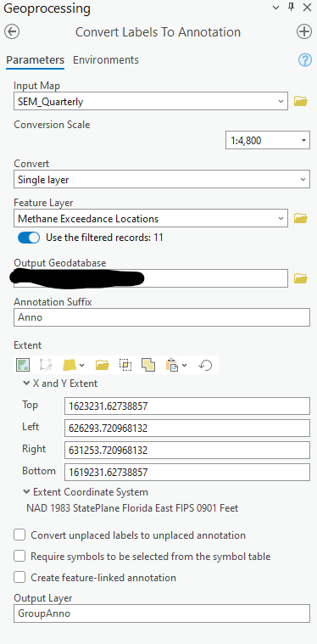The image size is (317, 644).
Task: Browse for Feature Layer with folder icon
Action: 301,218
